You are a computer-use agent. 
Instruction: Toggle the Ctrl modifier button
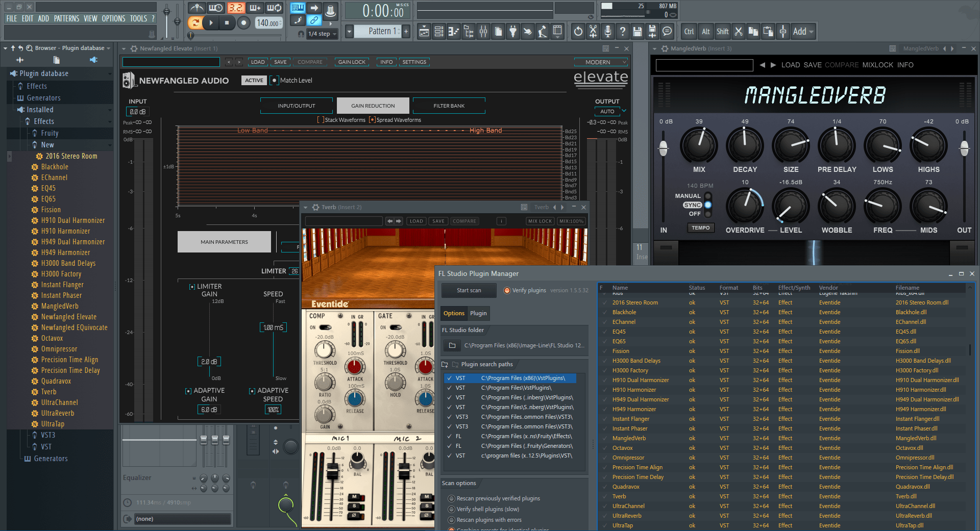pos(689,32)
